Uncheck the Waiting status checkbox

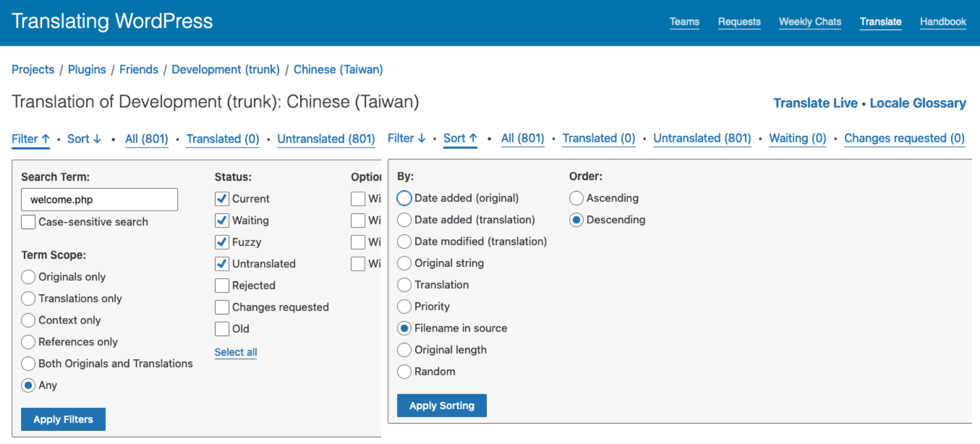222,220
